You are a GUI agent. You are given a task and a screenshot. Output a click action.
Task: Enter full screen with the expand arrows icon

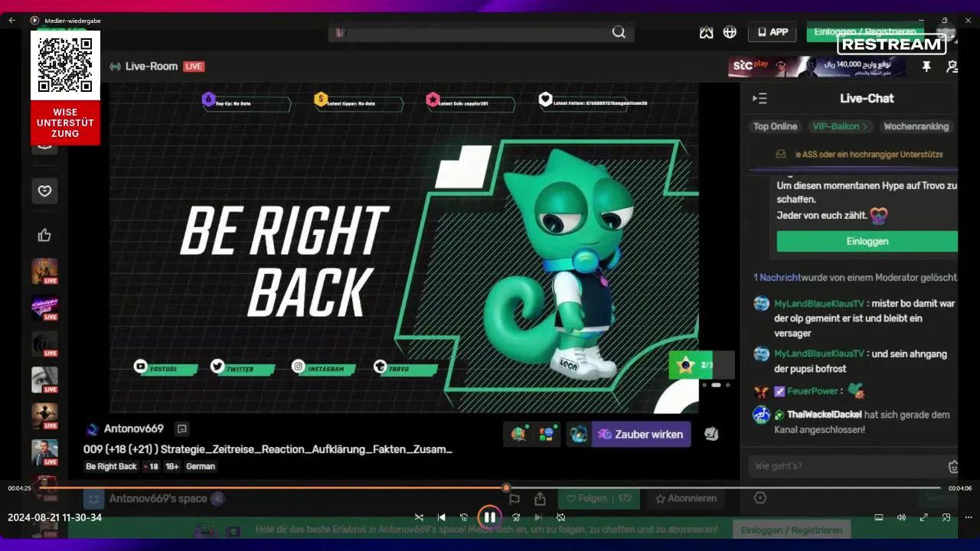click(923, 517)
